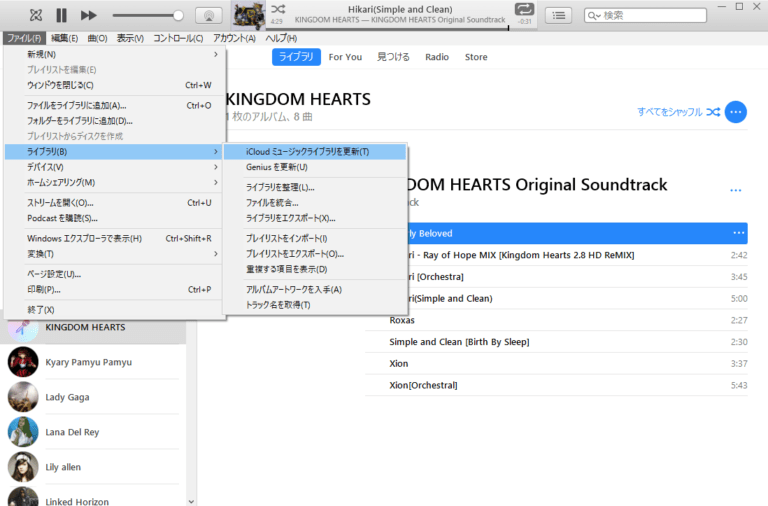The height and width of the screenshot is (506, 768).
Task: Select 重複する項目を表示(D)
Action: 315,269
